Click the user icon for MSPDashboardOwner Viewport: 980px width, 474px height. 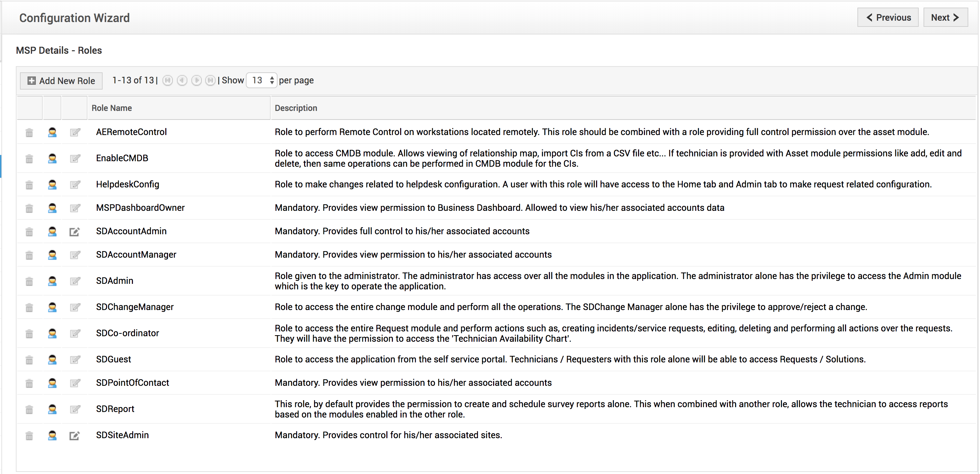click(52, 208)
